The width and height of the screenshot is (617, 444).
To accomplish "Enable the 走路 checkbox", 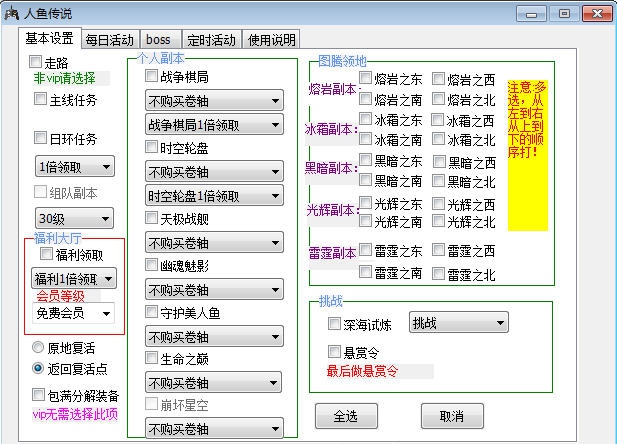I will pyautogui.click(x=35, y=63).
